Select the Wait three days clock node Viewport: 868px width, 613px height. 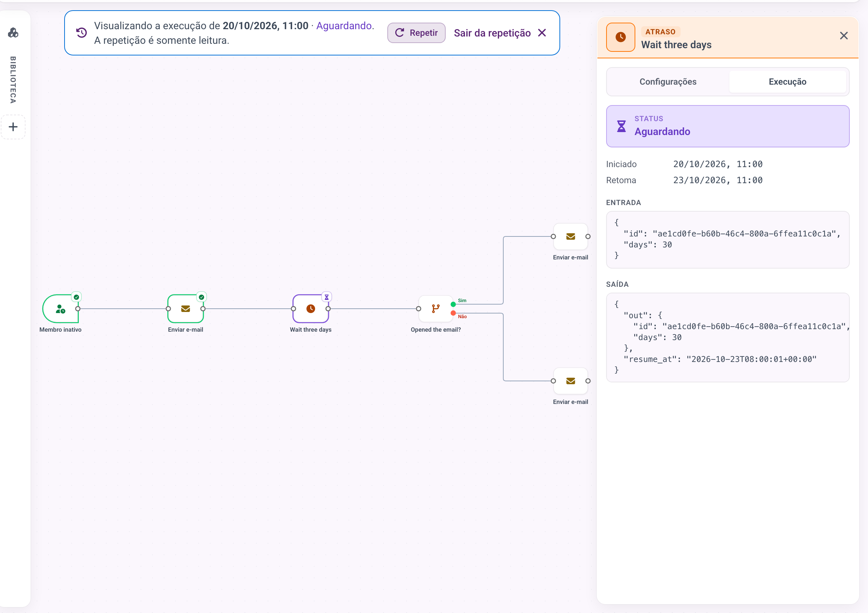pyautogui.click(x=310, y=309)
